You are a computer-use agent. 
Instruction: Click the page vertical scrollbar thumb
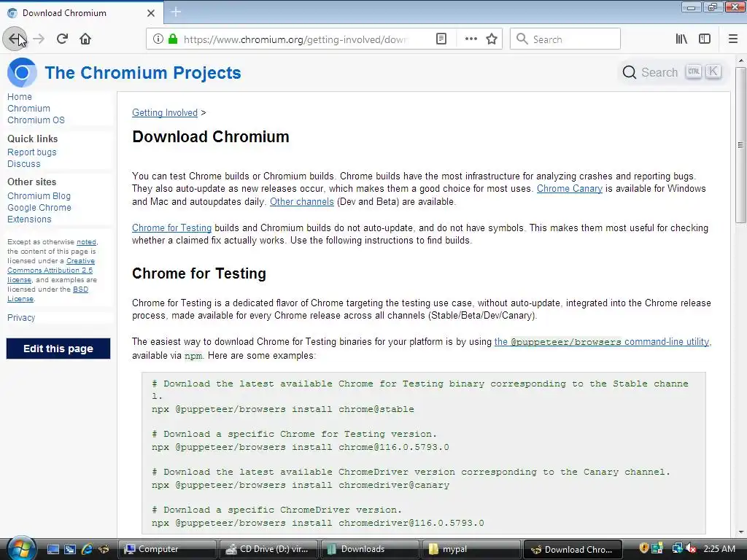[x=740, y=145]
